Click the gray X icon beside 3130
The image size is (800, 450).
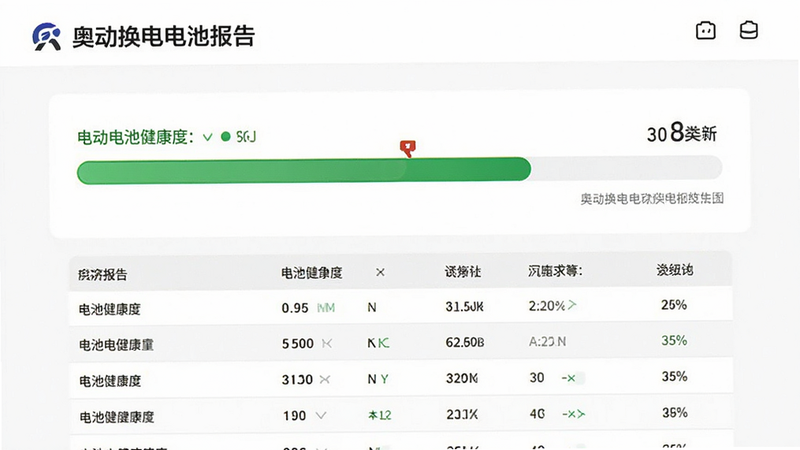click(x=324, y=379)
